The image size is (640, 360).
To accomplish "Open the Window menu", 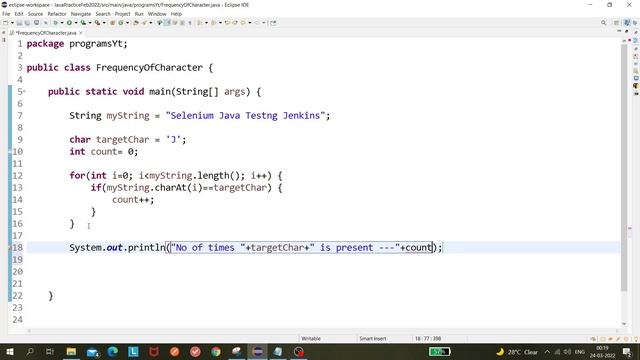I will pos(157,14).
